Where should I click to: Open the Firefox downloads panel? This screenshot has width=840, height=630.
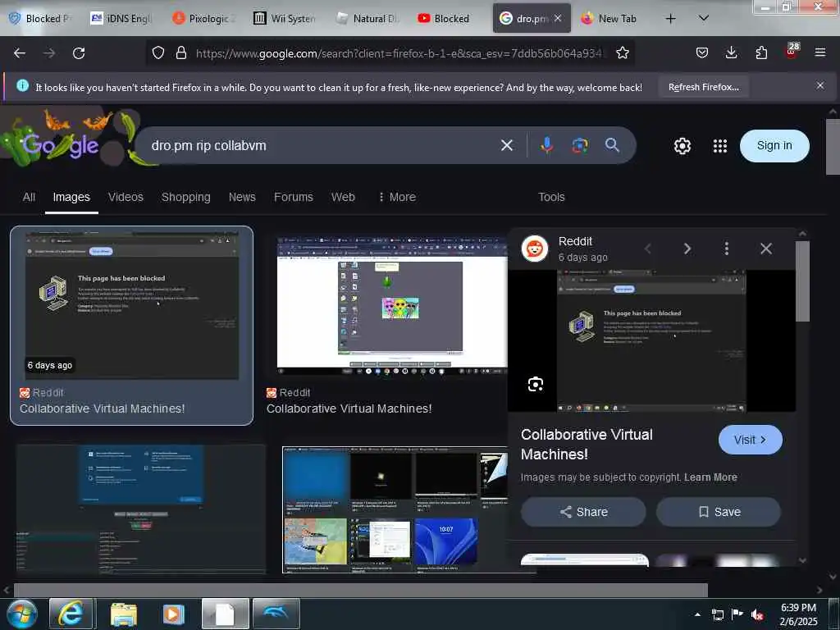tap(731, 52)
